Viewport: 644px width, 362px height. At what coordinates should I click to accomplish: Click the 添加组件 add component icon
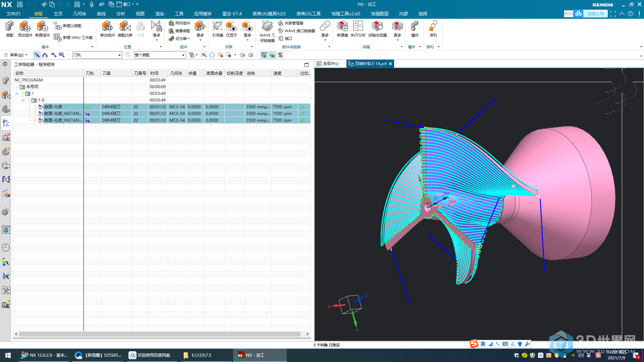coord(25,29)
